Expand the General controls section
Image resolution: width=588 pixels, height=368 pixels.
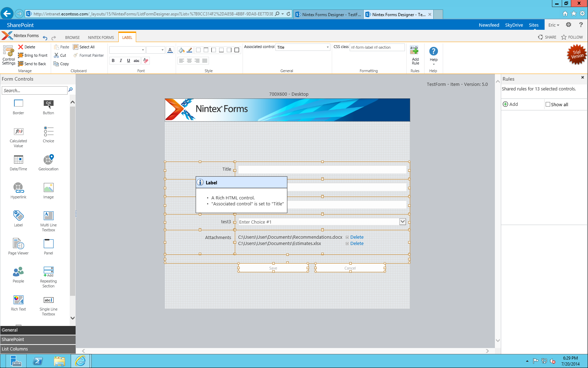click(38, 330)
